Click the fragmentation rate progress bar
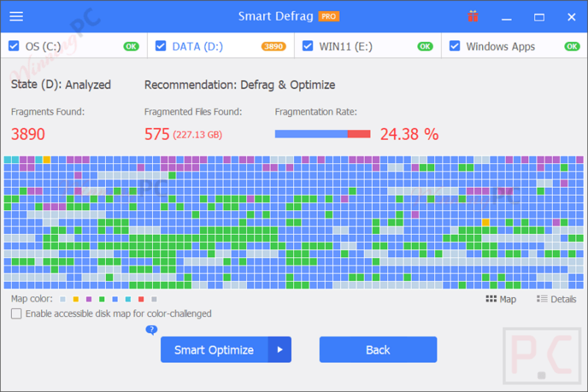The width and height of the screenshot is (588, 392). (x=322, y=134)
